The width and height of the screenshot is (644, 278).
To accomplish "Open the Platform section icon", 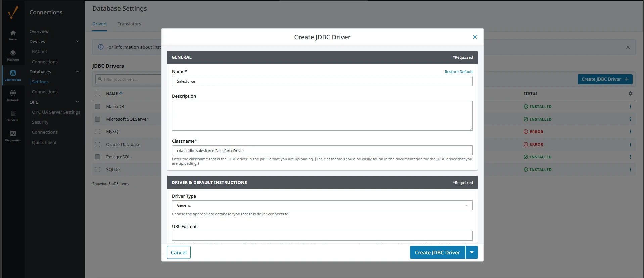I will coord(13,55).
